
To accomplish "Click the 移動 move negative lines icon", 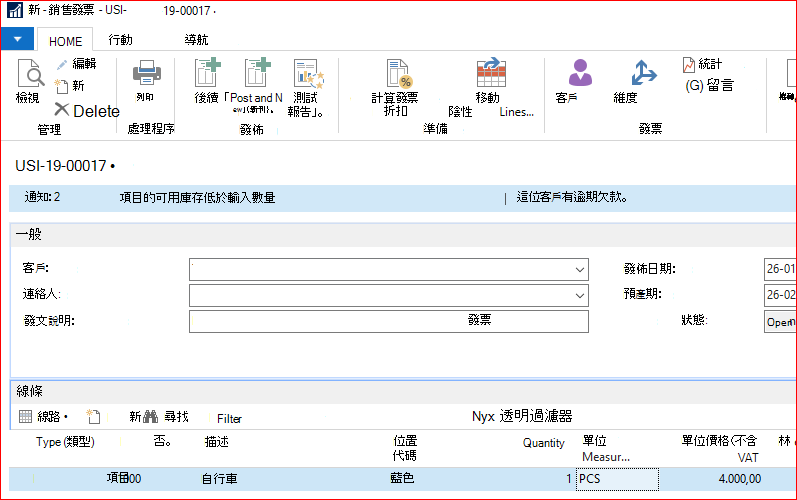I will coord(491,73).
